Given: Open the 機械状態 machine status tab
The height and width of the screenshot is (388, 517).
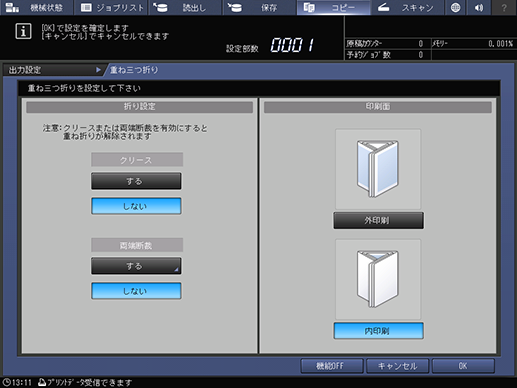Looking at the screenshot, I should click(x=36, y=7).
